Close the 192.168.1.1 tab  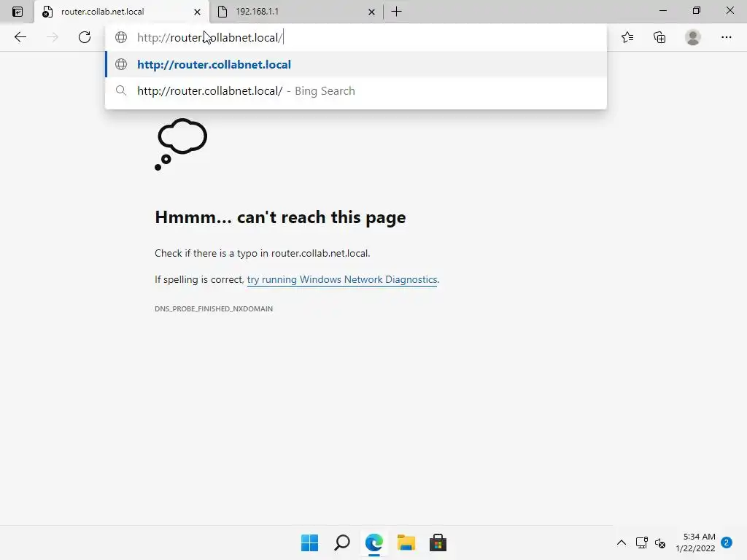[x=371, y=12]
